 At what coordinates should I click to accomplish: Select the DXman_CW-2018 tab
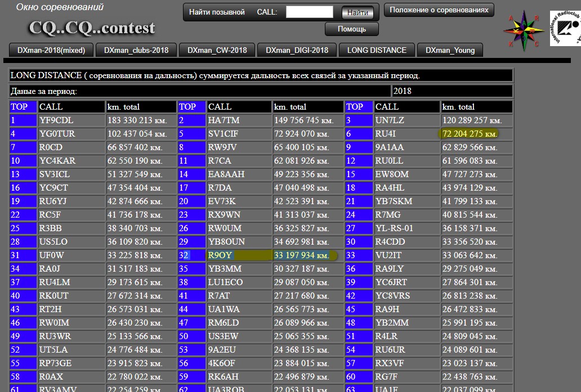coord(217,50)
